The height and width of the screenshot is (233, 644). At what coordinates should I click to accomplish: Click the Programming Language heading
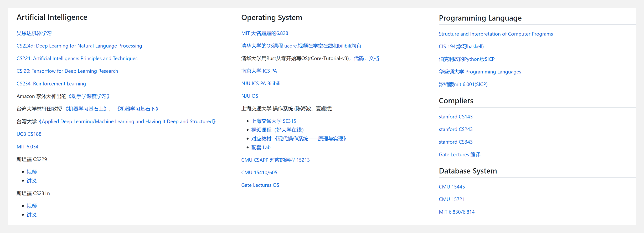[480, 18]
